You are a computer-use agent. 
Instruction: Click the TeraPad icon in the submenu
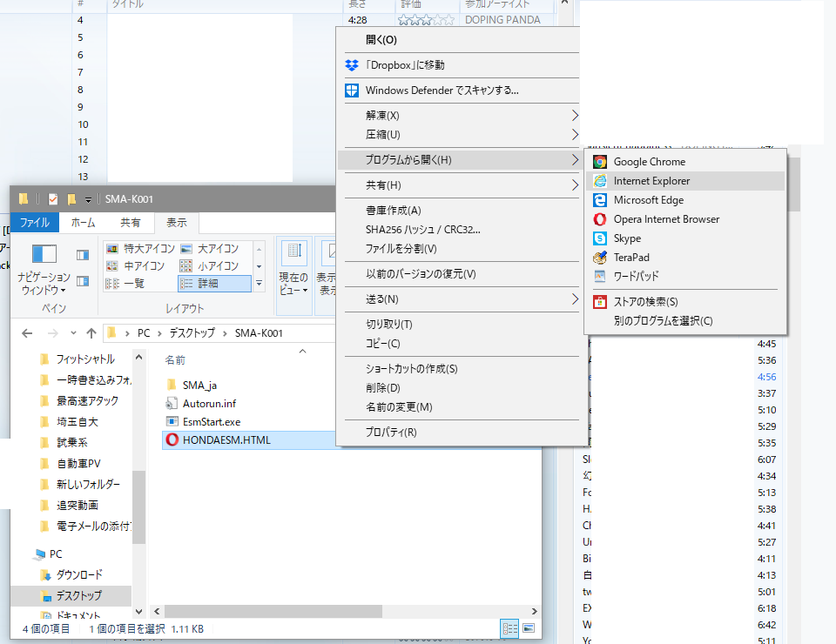point(600,258)
